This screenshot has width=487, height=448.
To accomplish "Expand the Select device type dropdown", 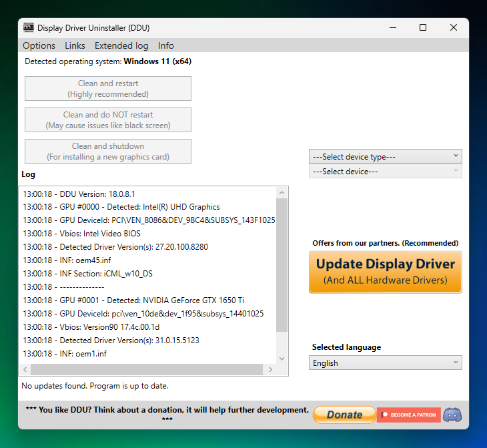I will pos(386,156).
